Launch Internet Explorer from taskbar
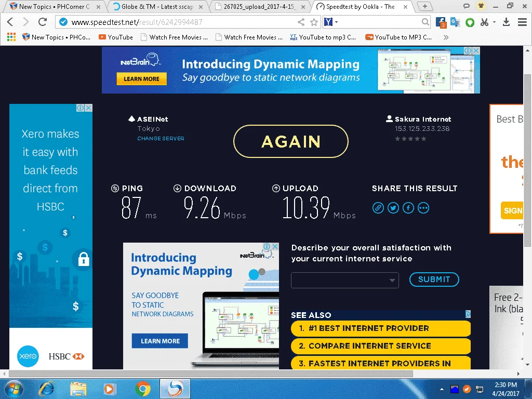Image resolution: width=532 pixels, height=399 pixels. [x=46, y=389]
